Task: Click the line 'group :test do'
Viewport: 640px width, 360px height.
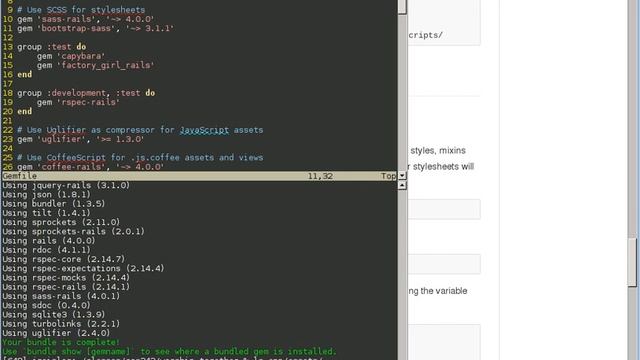Action: point(51,47)
